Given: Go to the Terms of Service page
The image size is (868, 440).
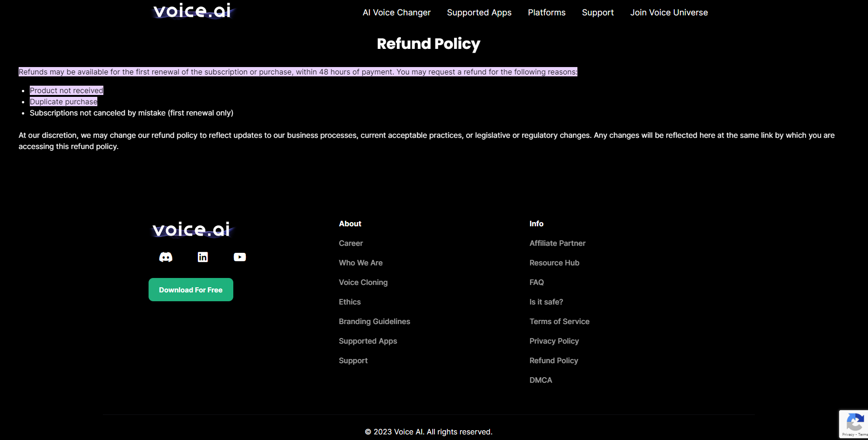Looking at the screenshot, I should (559, 321).
